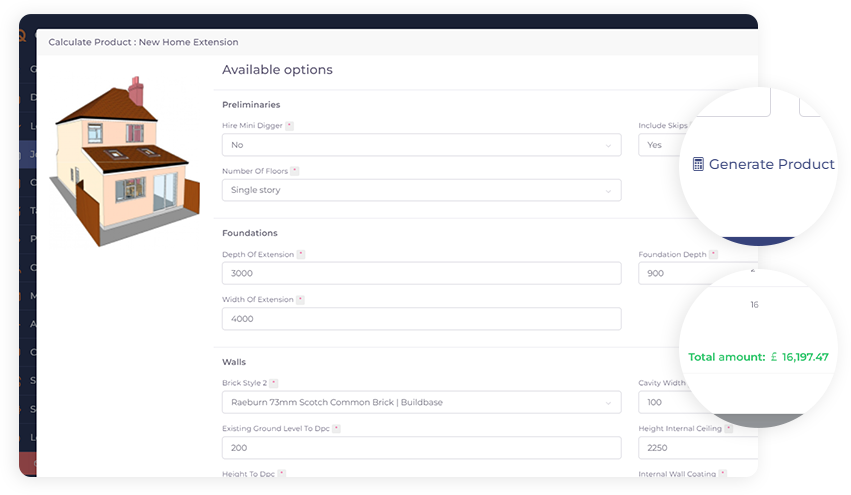Click the calculator icon beside Generate Product
The height and width of the screenshot is (495, 851).
pyautogui.click(x=698, y=164)
